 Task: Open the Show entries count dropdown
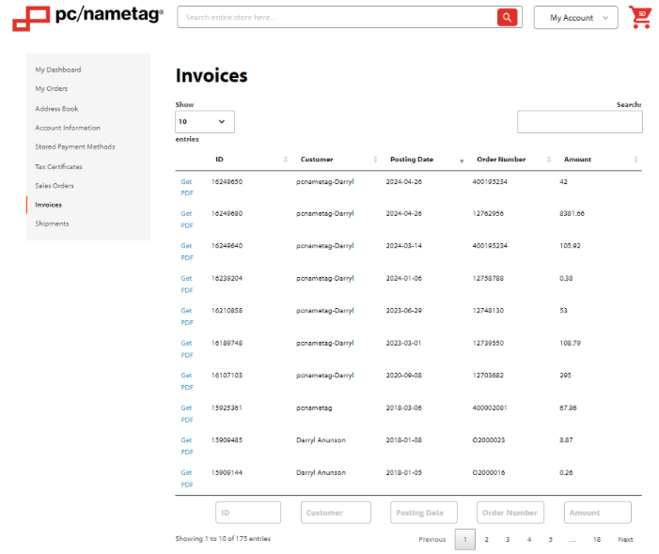tap(205, 122)
